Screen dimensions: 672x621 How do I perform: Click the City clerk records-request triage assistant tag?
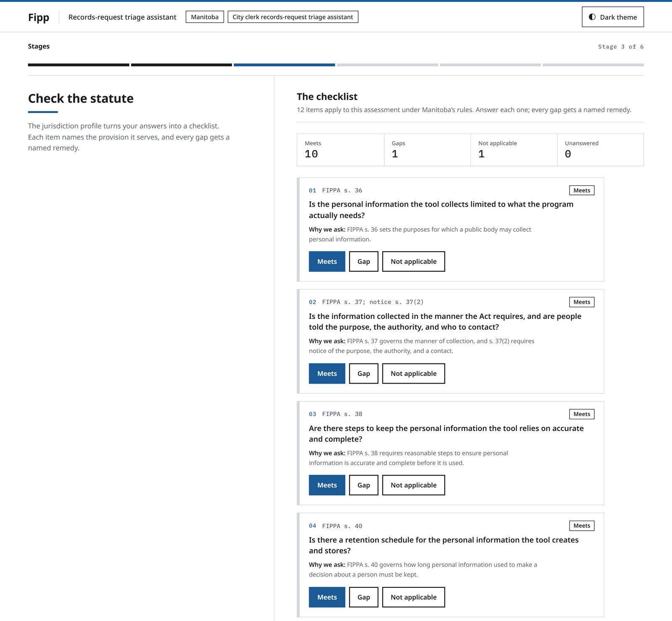point(293,17)
